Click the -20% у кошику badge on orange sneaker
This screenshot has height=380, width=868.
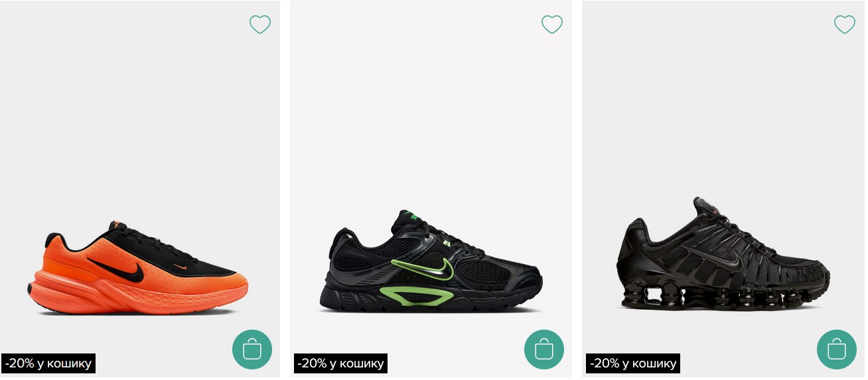[x=48, y=363]
